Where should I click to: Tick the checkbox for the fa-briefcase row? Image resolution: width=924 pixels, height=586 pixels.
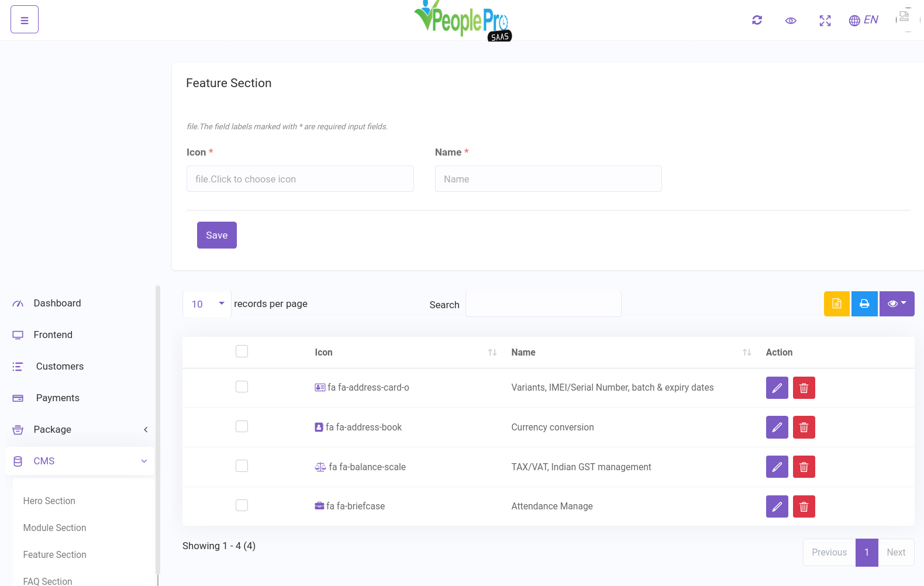(x=242, y=506)
